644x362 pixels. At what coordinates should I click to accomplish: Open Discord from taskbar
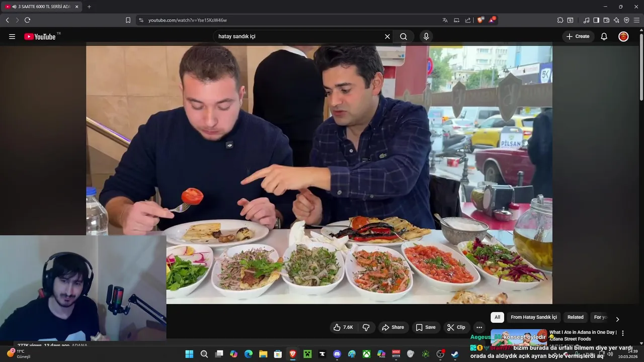point(337,354)
